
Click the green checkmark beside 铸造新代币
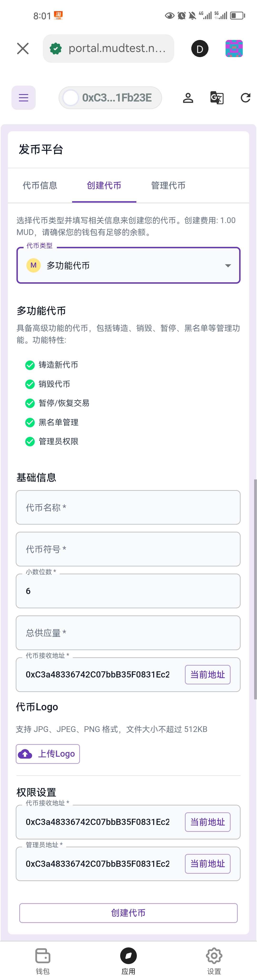coord(30,365)
